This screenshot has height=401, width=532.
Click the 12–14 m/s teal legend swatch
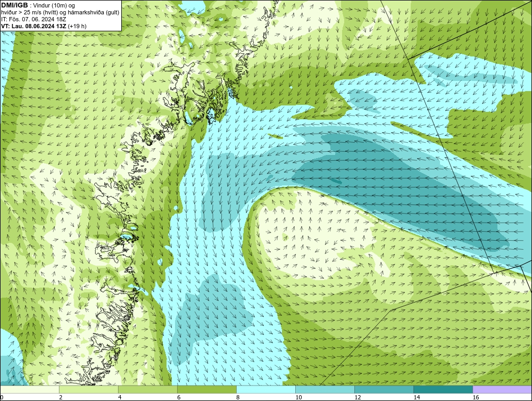[384, 389]
